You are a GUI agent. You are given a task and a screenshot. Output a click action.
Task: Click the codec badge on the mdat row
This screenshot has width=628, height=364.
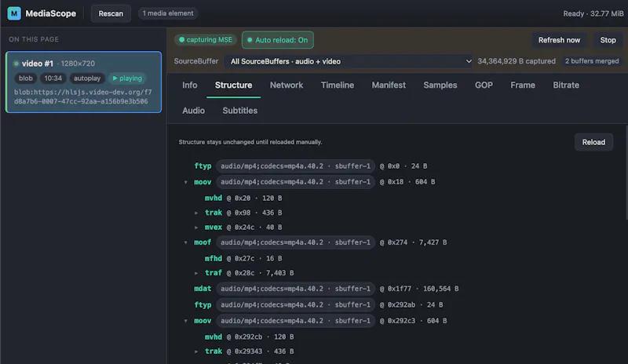coord(296,289)
